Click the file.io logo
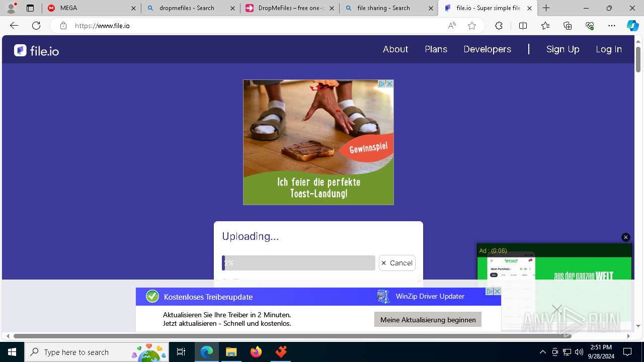The height and width of the screenshot is (362, 644). tap(36, 50)
